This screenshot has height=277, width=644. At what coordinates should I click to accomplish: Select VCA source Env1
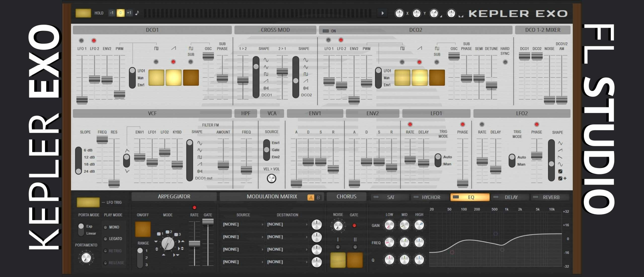pyautogui.click(x=275, y=143)
